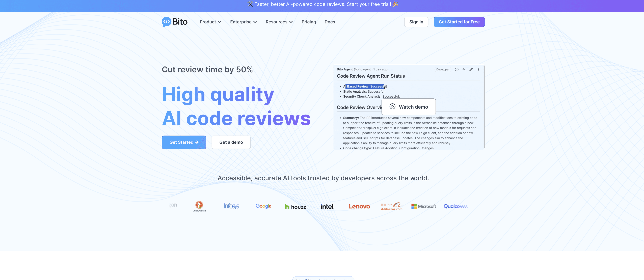Navigate to Docs in the top menu
The width and height of the screenshot is (644, 280).
pos(330,22)
